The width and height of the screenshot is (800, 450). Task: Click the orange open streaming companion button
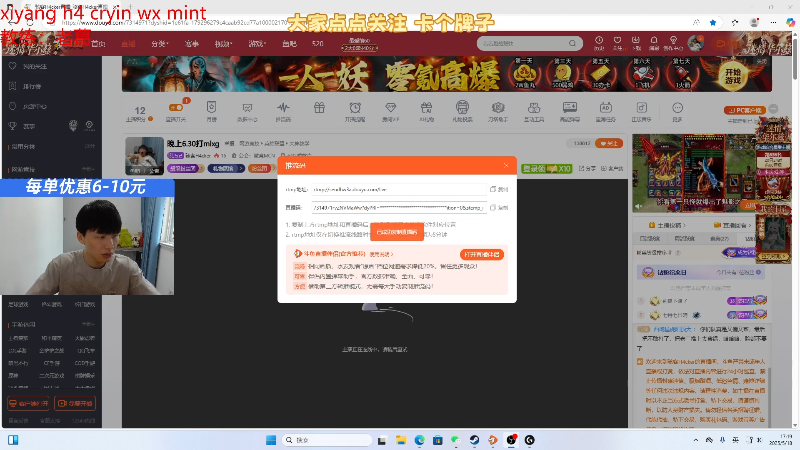[482, 254]
